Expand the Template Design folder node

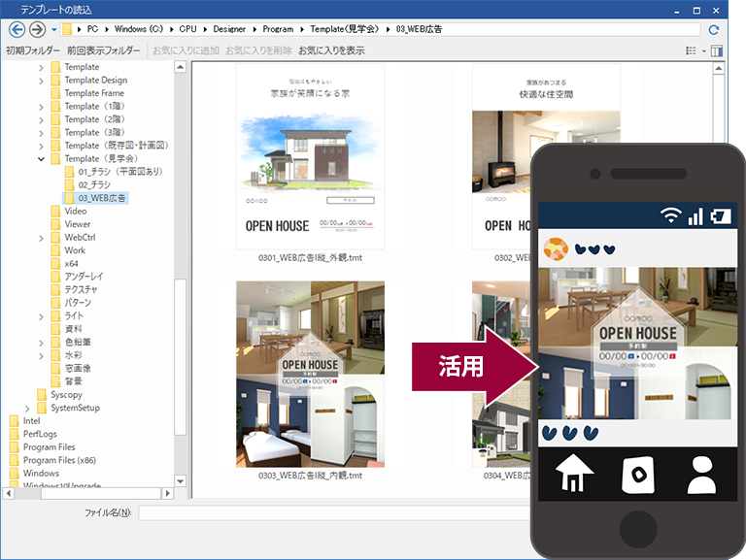[x=41, y=81]
